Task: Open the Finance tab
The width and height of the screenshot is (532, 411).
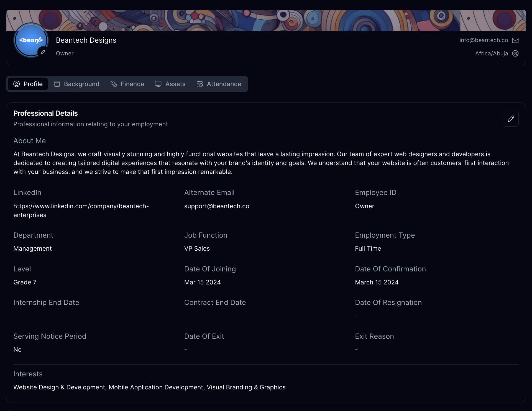Action: point(132,84)
